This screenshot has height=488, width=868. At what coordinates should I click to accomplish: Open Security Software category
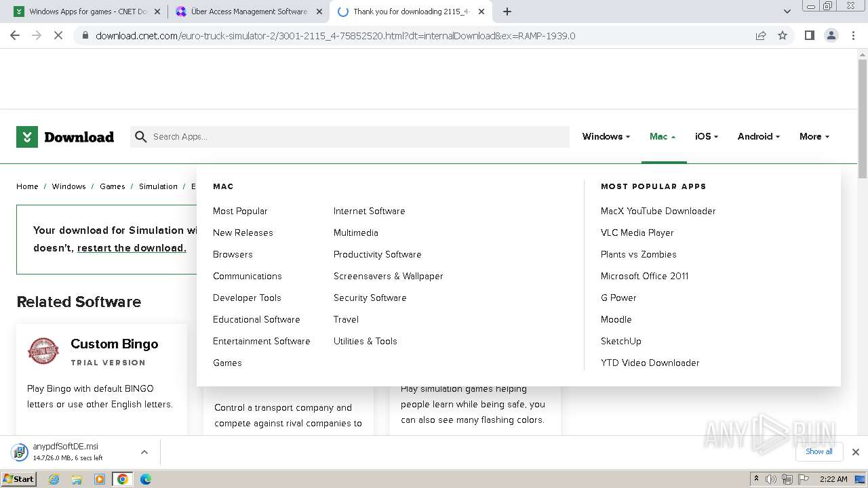(370, 298)
